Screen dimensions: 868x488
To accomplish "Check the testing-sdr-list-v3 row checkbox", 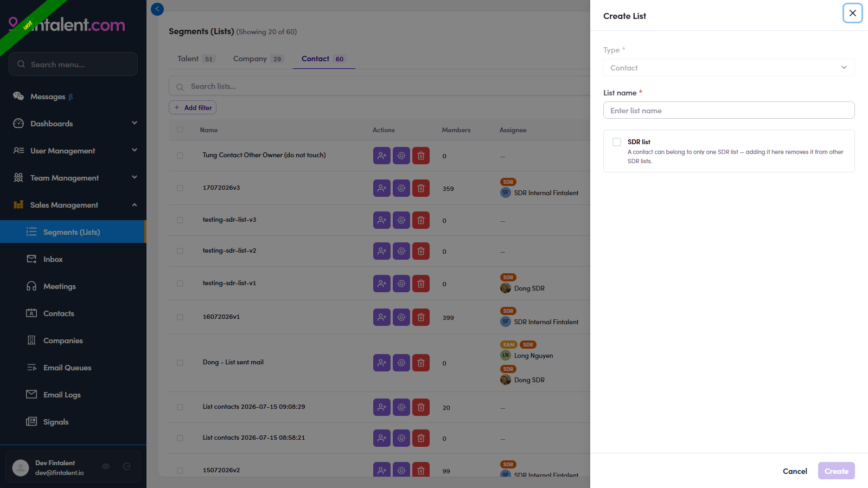I will [x=180, y=220].
